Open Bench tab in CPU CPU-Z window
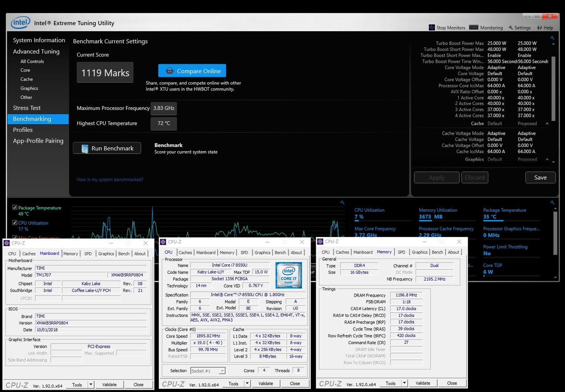This screenshot has height=392, width=565. point(280,253)
